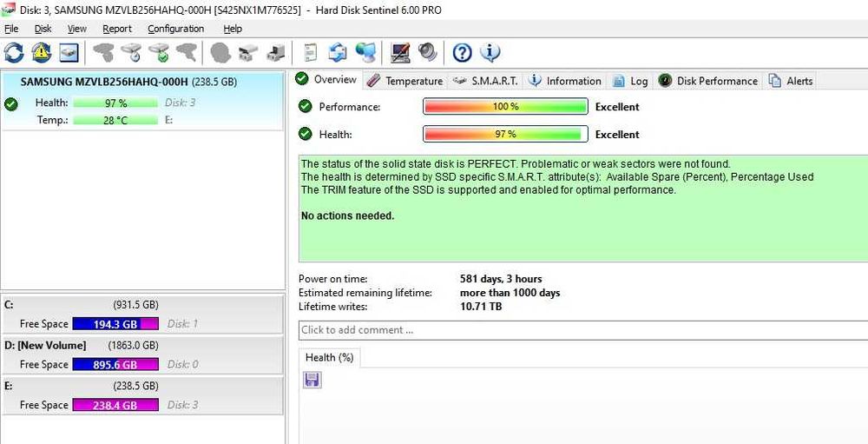The height and width of the screenshot is (444, 868).
Task: Click the warning triangle toolbar icon
Action: tap(42, 53)
